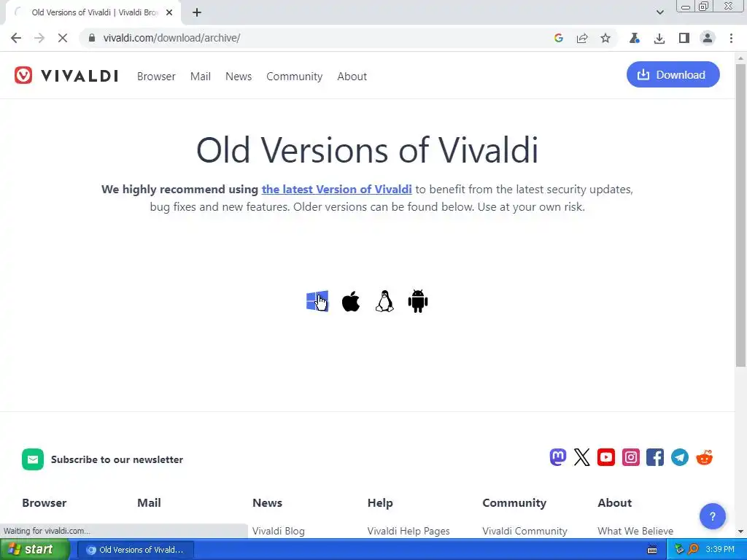The height and width of the screenshot is (560, 747).
Task: Close the Old Versions of Vivaldi tab
Action: pos(169,12)
